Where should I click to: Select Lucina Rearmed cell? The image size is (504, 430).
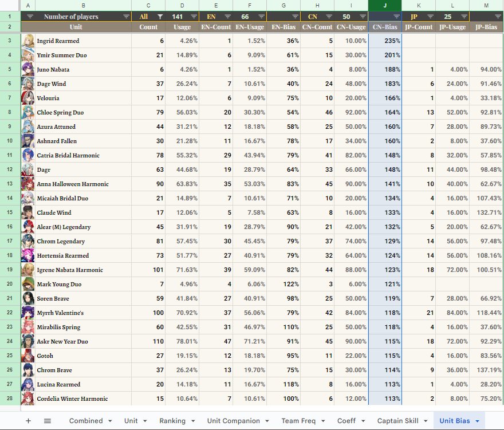click(83, 384)
